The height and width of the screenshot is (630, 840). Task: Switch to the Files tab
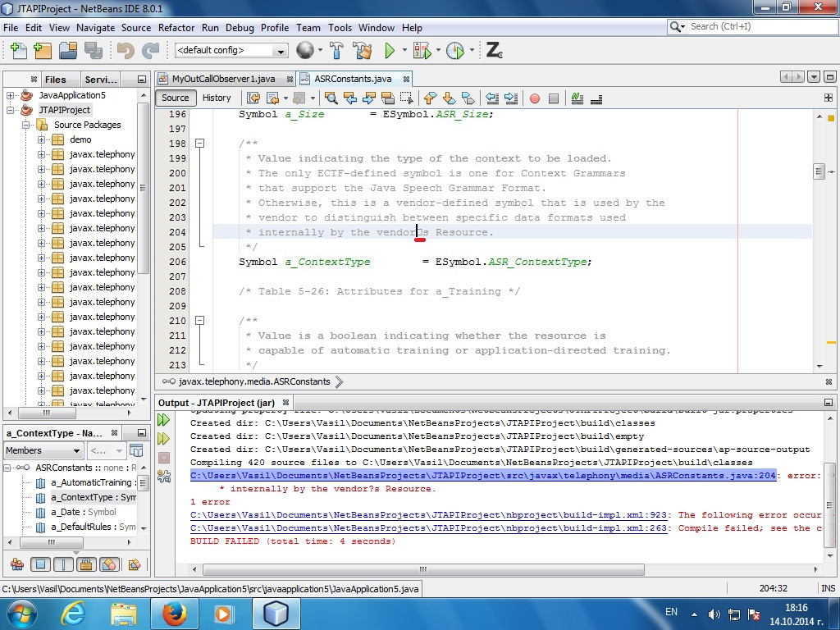click(55, 80)
